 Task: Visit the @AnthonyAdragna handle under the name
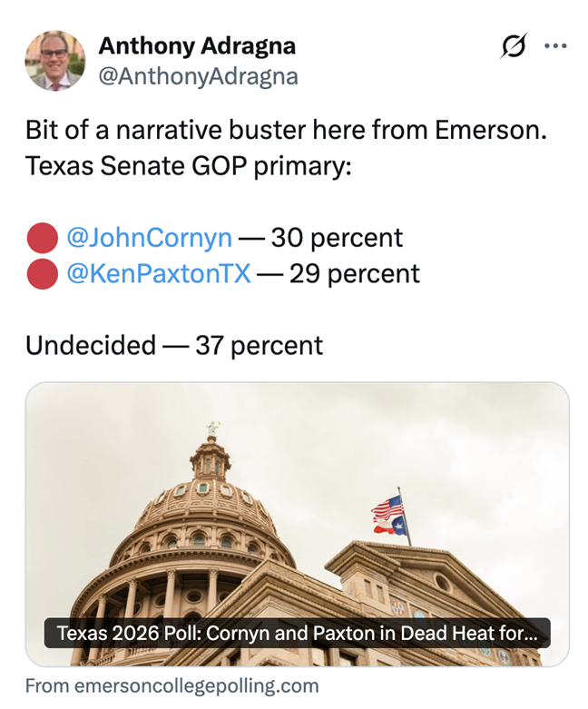click(198, 76)
